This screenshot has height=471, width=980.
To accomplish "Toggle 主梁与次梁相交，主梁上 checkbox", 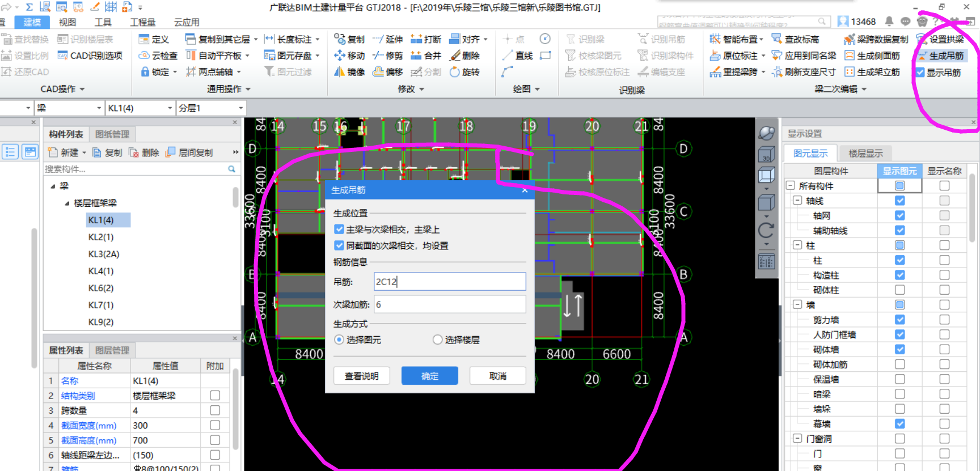I will 339,229.
